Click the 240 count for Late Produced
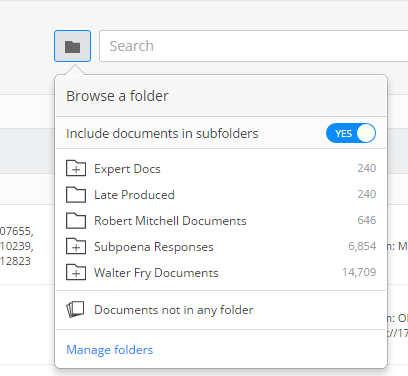Screen dimensions: 408x376 tap(367, 194)
